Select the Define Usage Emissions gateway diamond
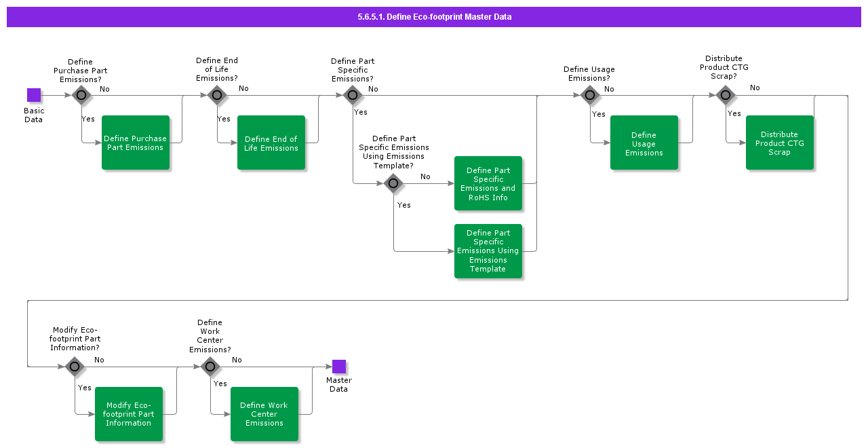868x448 pixels. [x=590, y=95]
